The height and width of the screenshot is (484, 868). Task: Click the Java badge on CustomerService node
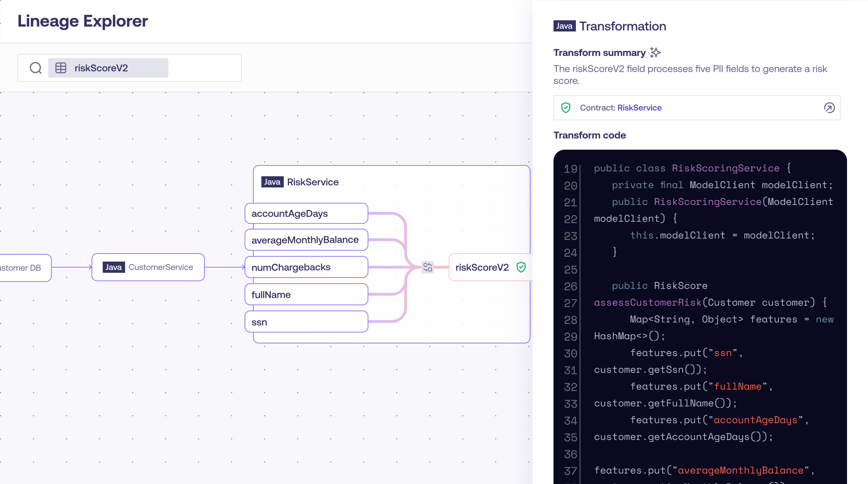[114, 267]
